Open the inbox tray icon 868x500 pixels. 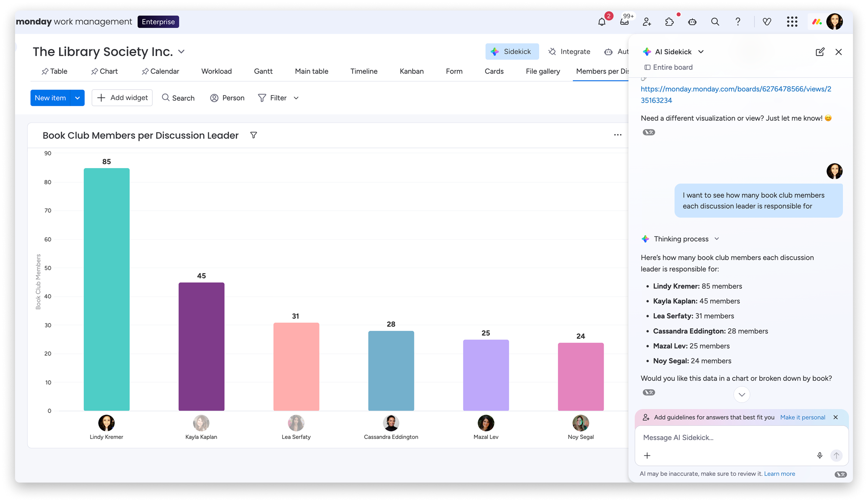[624, 22]
